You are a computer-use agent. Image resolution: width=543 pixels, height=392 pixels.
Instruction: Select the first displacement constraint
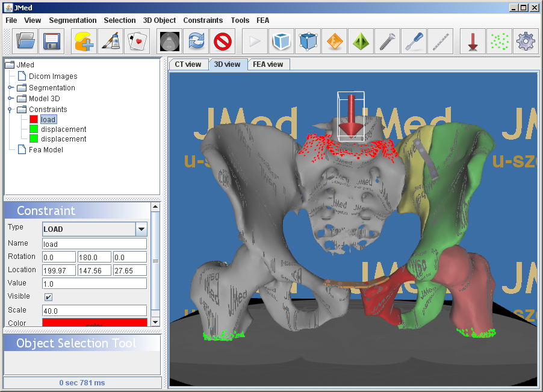(x=63, y=129)
